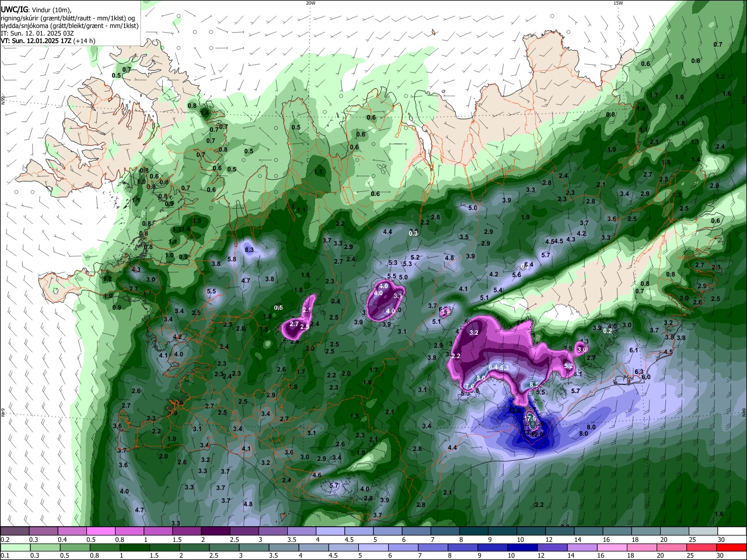Click the 5.8 value beside 8.3
This screenshot has width=747, height=560.
click(232, 259)
